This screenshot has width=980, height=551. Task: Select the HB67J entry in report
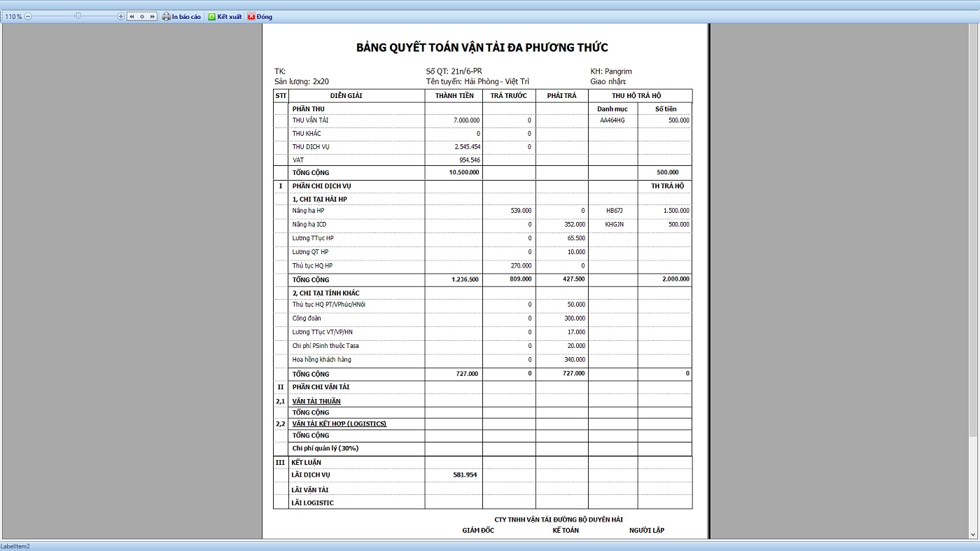[614, 211]
